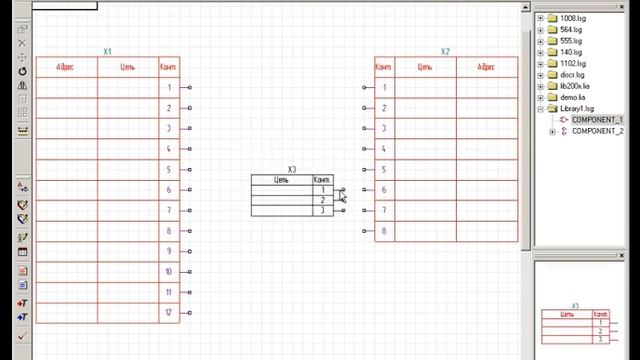Click the red checkmark icon at toolbar bottom
This screenshot has width=640, height=360.
[x=22, y=336]
